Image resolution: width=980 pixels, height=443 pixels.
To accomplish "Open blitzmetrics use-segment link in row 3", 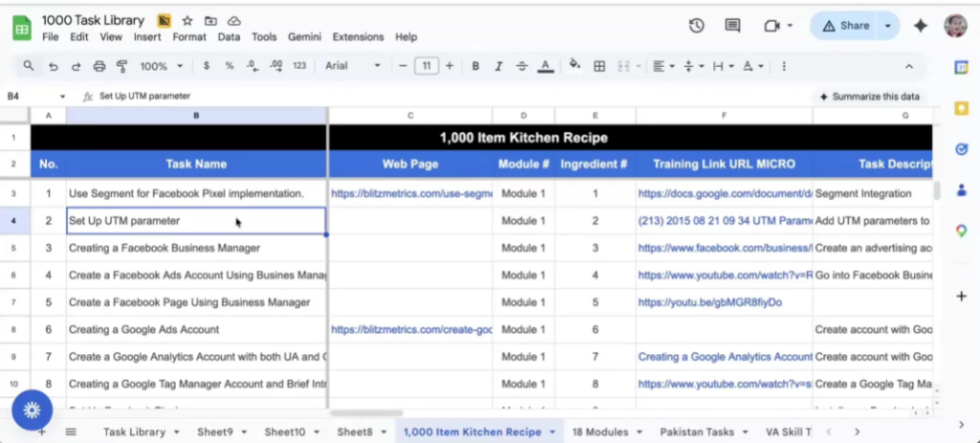I will [412, 193].
